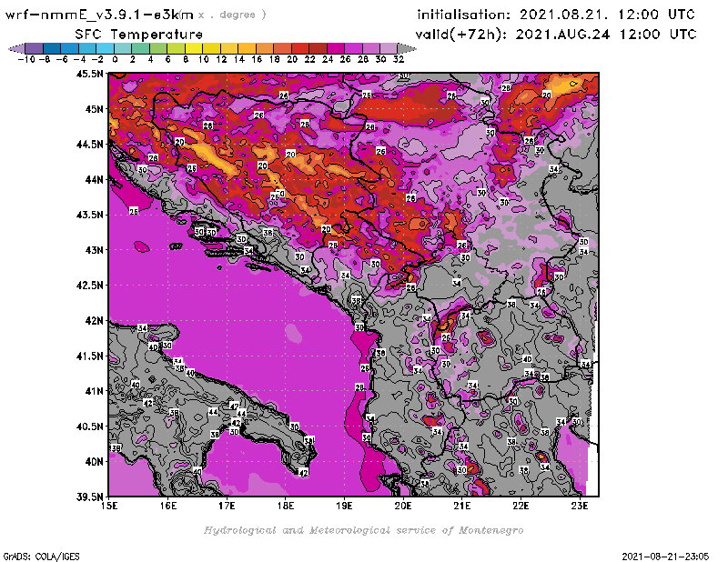728x562 pixels.
Task: Click the lavender arrow end left of -10
Action: click(x=16, y=48)
